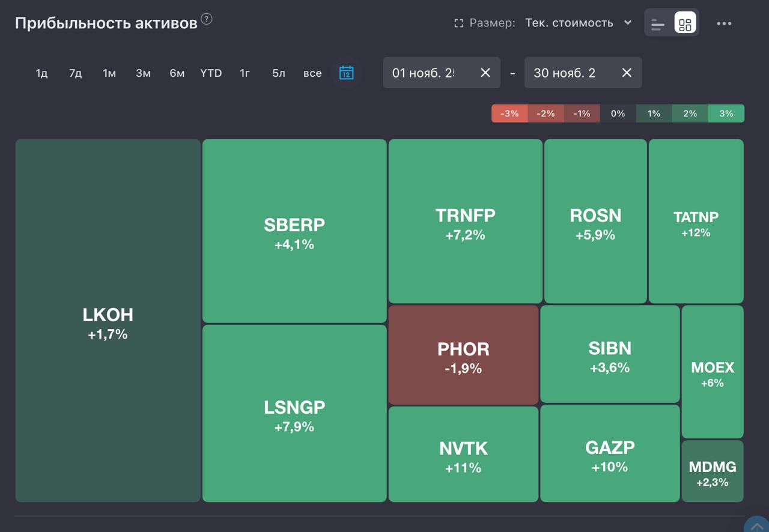The width and height of the screenshot is (769, 532).
Task: Expand the size dropdown chevron arrow
Action: [x=628, y=23]
